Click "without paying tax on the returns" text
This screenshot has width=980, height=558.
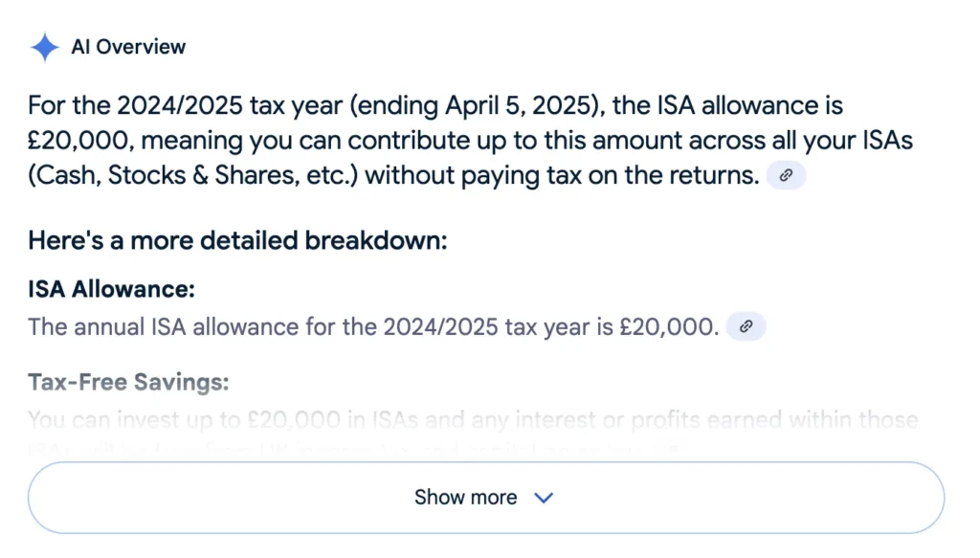coord(562,175)
